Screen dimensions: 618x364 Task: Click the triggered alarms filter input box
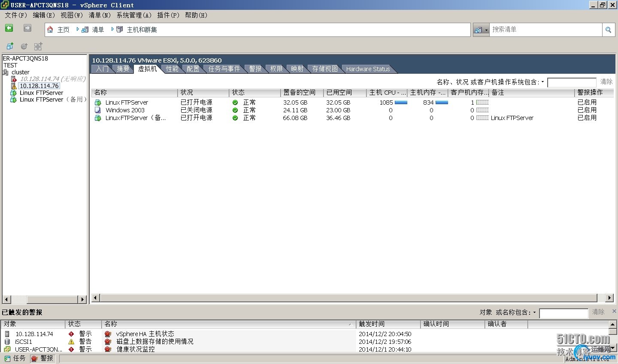coord(563,313)
